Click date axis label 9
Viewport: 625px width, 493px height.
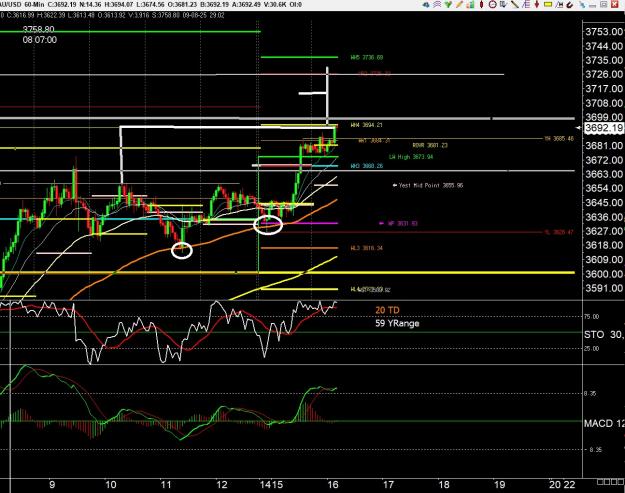point(52,485)
